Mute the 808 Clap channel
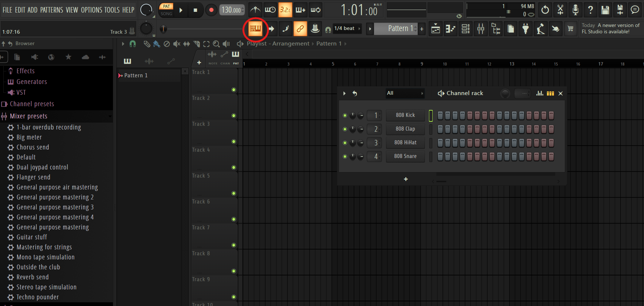 pos(345,129)
